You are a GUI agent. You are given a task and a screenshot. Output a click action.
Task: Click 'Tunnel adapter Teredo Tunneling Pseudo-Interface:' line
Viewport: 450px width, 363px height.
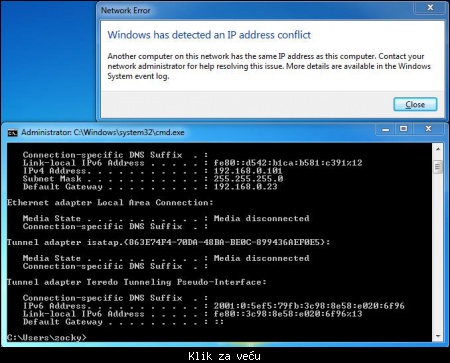tap(137, 282)
